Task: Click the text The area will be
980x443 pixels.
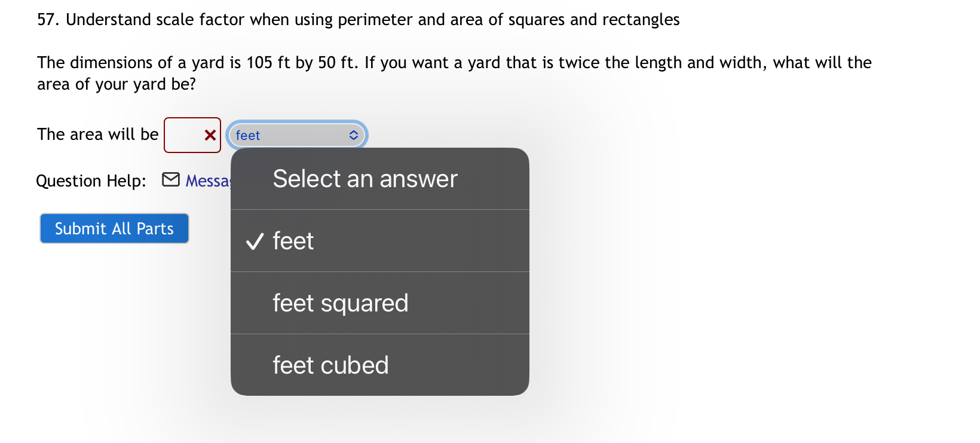Action: click(96, 134)
